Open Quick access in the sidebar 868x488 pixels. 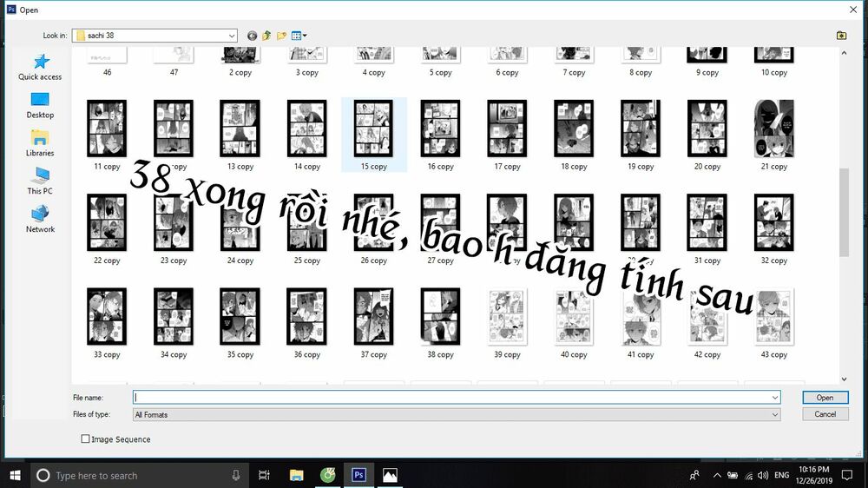tap(40, 67)
